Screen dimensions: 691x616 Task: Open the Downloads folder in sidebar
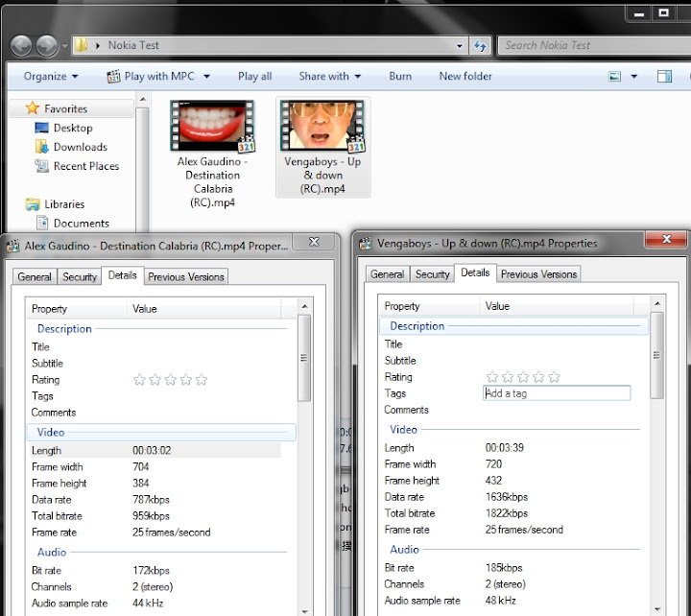80,147
